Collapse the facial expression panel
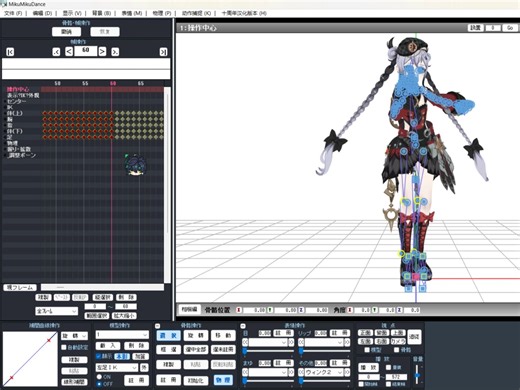 click(x=243, y=326)
